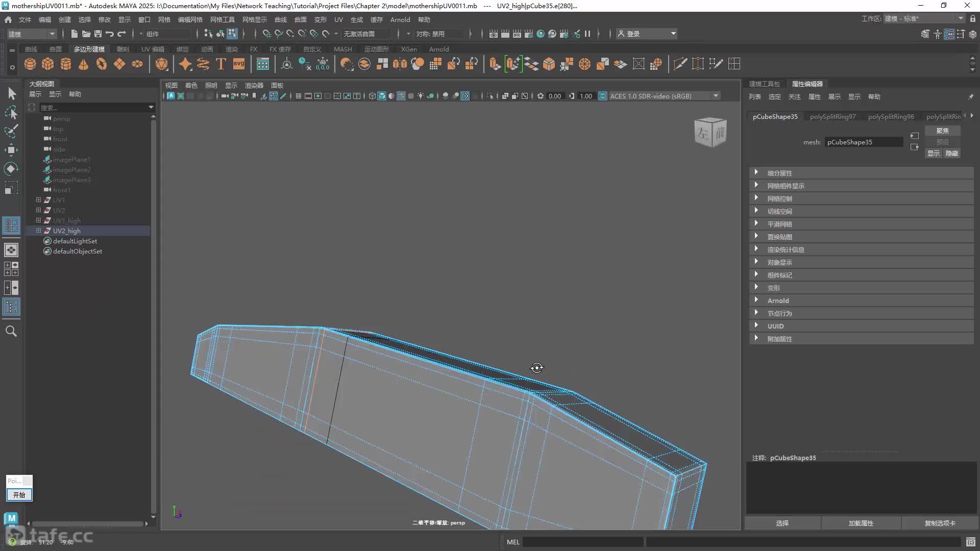980x551 pixels.
Task: Open the 建模 menu set dropdown
Action: 32,34
